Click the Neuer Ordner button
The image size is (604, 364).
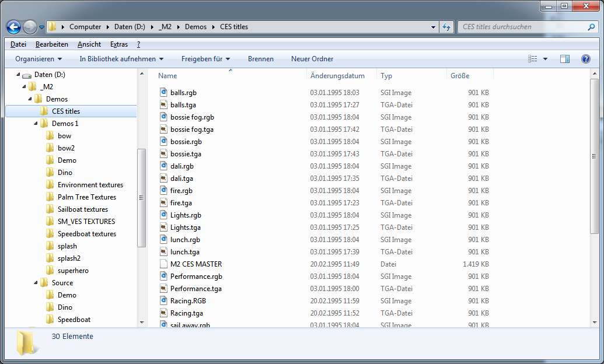312,59
